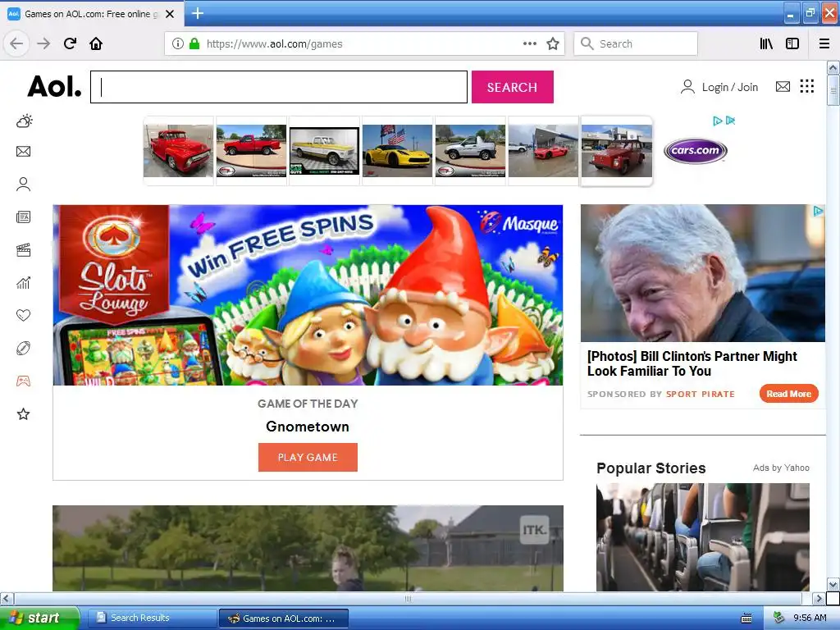Screen dimensions: 840x630
Task: Reload the page with the refresh icon
Action: pos(70,43)
